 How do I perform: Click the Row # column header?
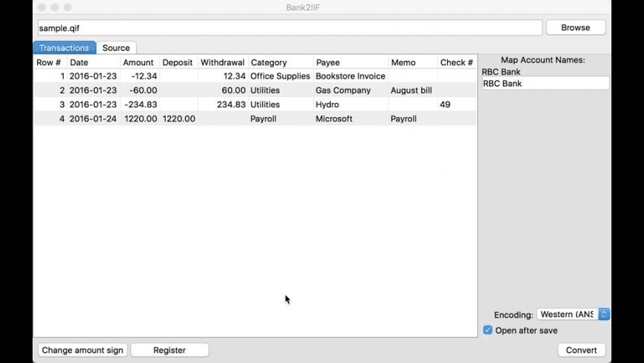pos(50,62)
